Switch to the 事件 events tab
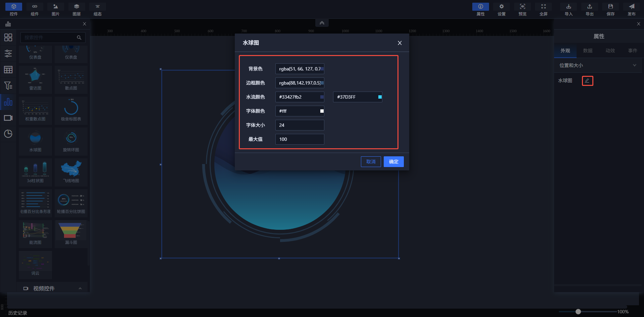The image size is (644, 317). [633, 51]
